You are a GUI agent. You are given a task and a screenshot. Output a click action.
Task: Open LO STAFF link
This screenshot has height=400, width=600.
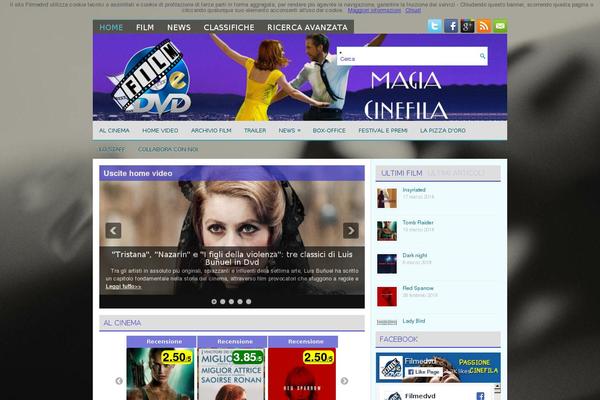(112, 149)
